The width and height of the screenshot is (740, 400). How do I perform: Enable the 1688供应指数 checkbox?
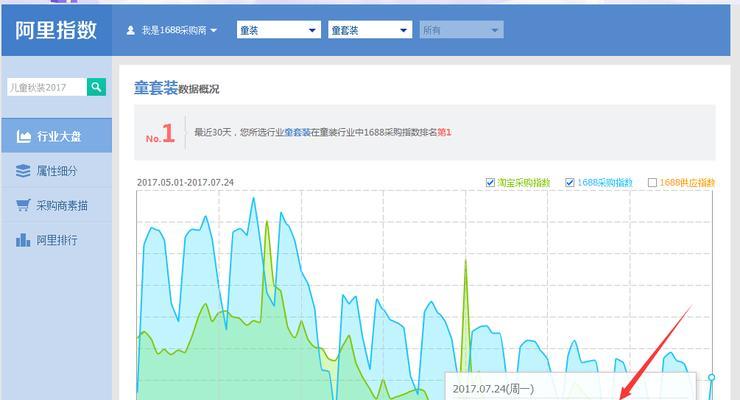click(652, 183)
